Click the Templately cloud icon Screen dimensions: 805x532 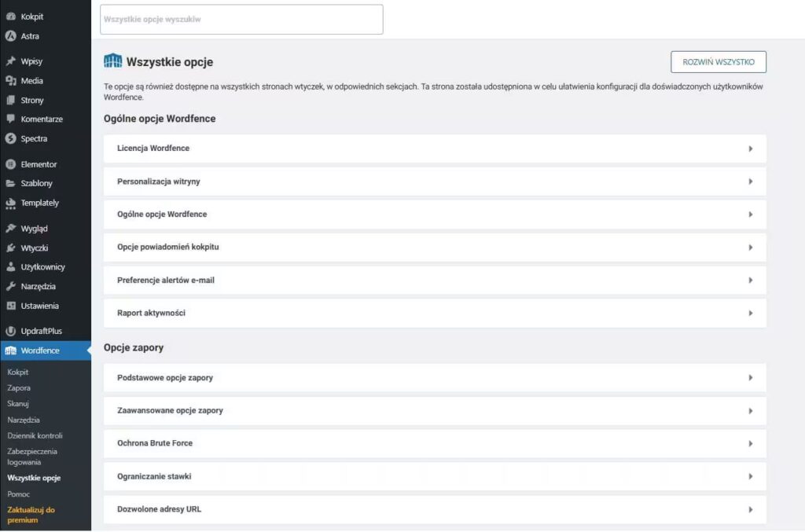[11, 204]
